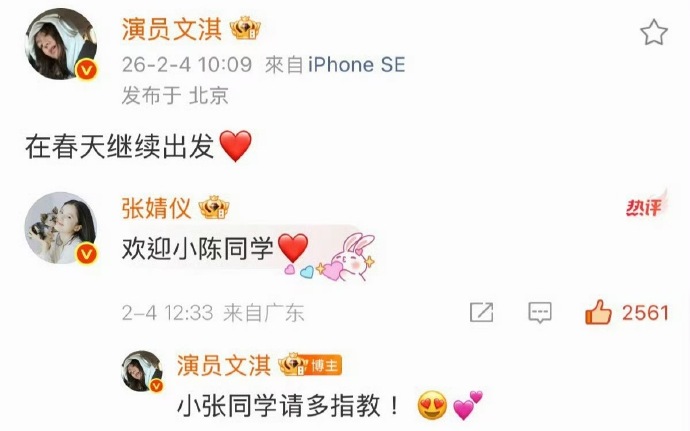The image size is (690, 431).
Task: Click the 博主 author tag in the reply
Action: [324, 365]
